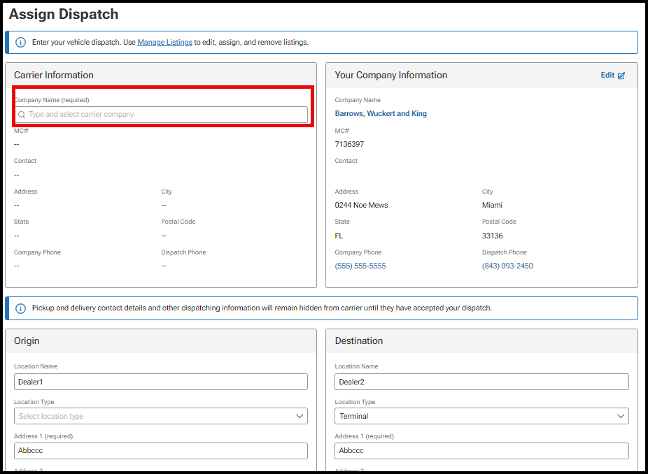This screenshot has height=474, width=648.
Task: Expand Destination Location Type using its chevron arrow
Action: [621, 416]
